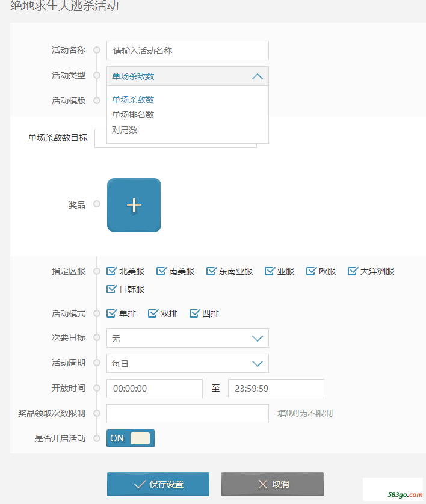Click the current value 单场杀敌数 in 活动类型

133,76
